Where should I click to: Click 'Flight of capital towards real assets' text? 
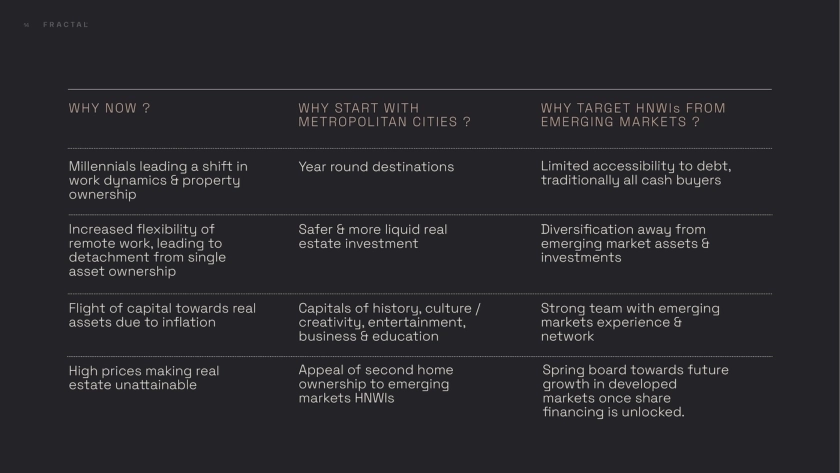coord(162,315)
